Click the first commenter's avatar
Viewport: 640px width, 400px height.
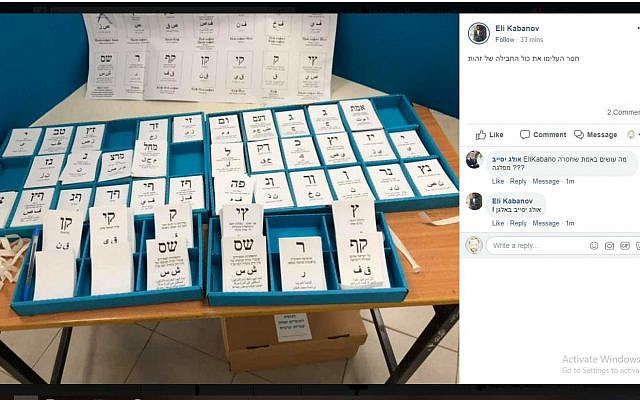point(474,160)
